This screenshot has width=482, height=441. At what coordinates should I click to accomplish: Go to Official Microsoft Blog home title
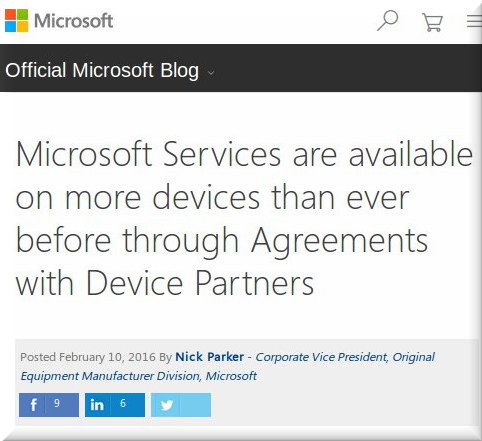point(102,70)
